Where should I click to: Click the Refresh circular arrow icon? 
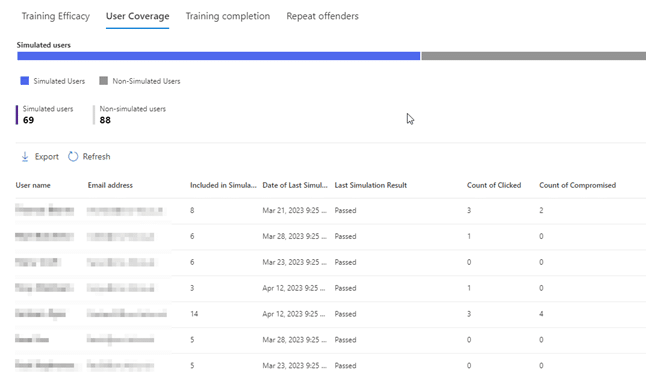coord(73,157)
